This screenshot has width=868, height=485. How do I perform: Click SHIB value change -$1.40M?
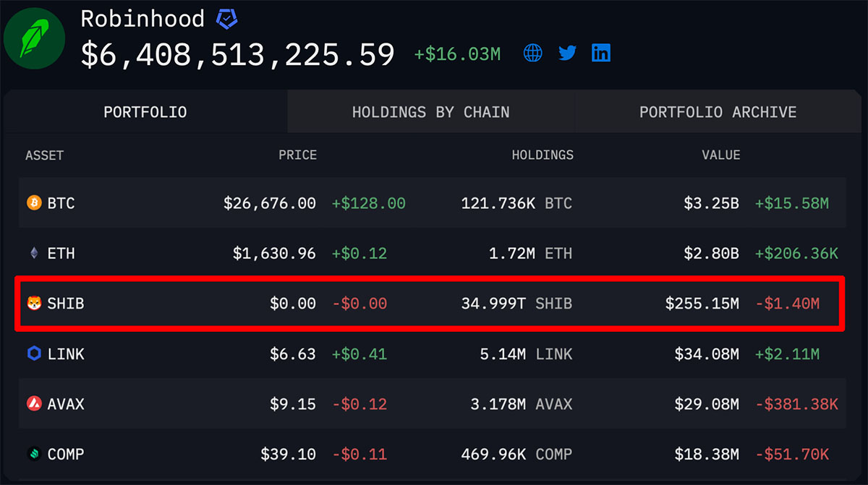pyautogui.click(x=787, y=304)
